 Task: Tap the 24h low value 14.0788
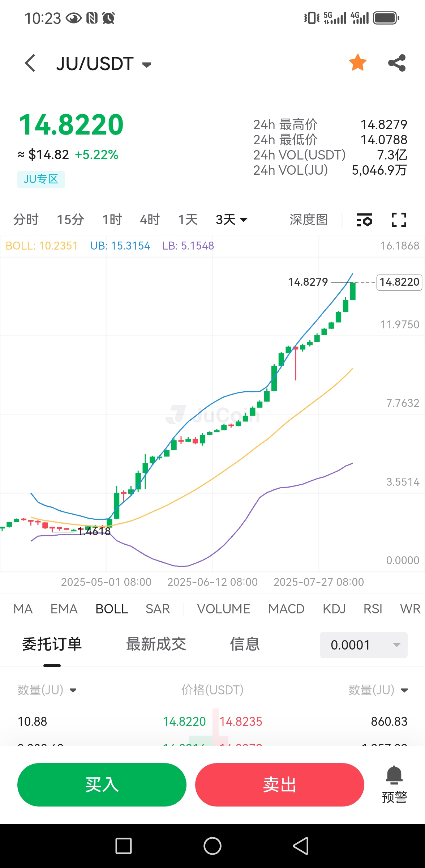[x=384, y=140]
